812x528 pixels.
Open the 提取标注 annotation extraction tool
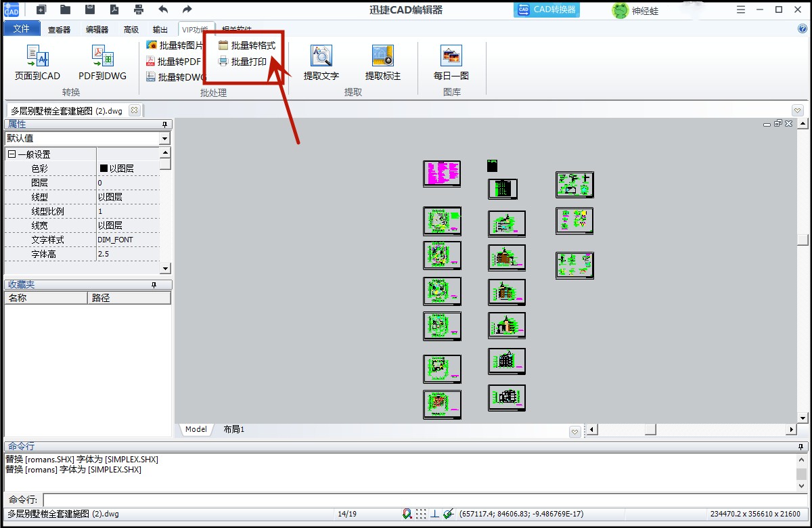pos(383,63)
